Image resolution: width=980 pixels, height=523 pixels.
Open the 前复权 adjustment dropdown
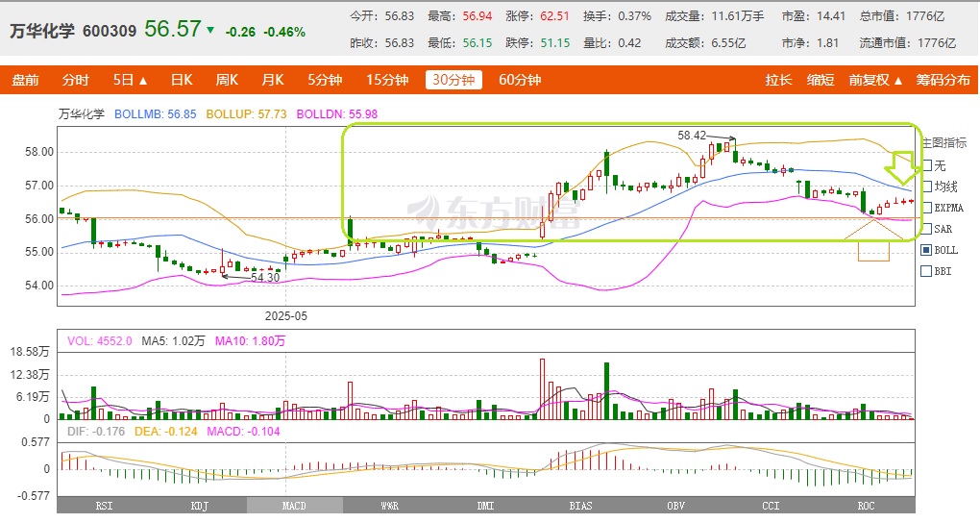(x=875, y=80)
